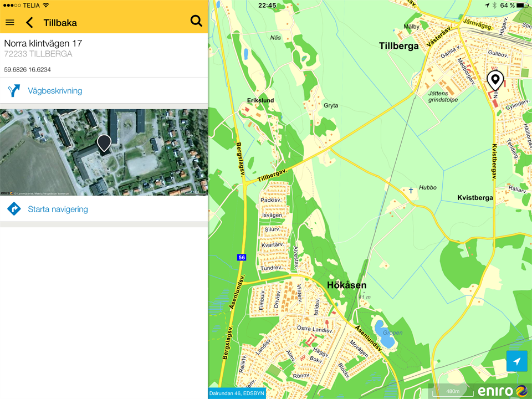The width and height of the screenshot is (532, 399).
Task: Click the turn-arrow icon beside Vägbeskrivning
Action: pyautogui.click(x=14, y=91)
